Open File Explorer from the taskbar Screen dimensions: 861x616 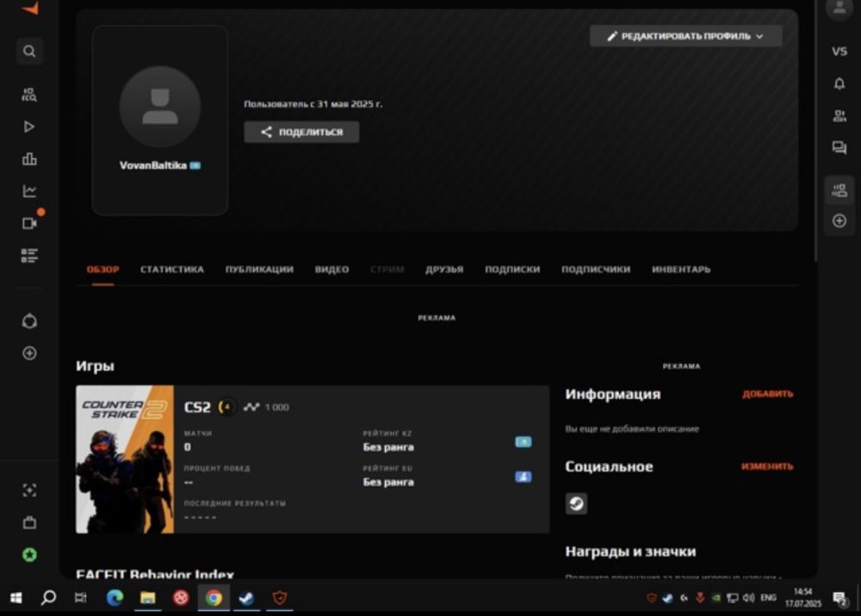pyautogui.click(x=148, y=597)
